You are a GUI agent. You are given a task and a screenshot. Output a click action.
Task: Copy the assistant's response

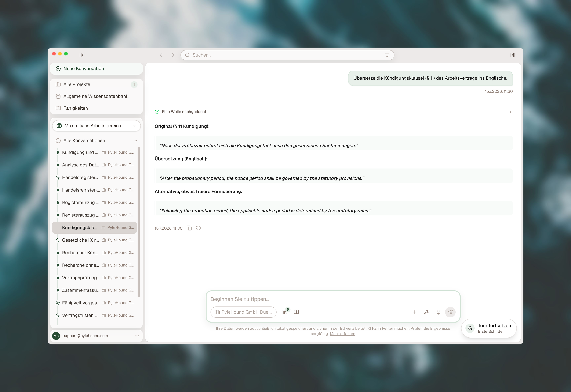[189, 228]
